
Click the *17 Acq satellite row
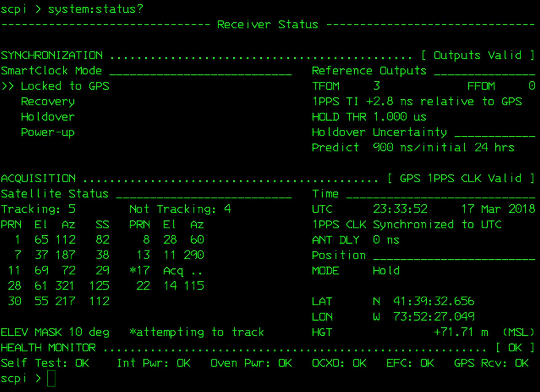tap(166, 271)
